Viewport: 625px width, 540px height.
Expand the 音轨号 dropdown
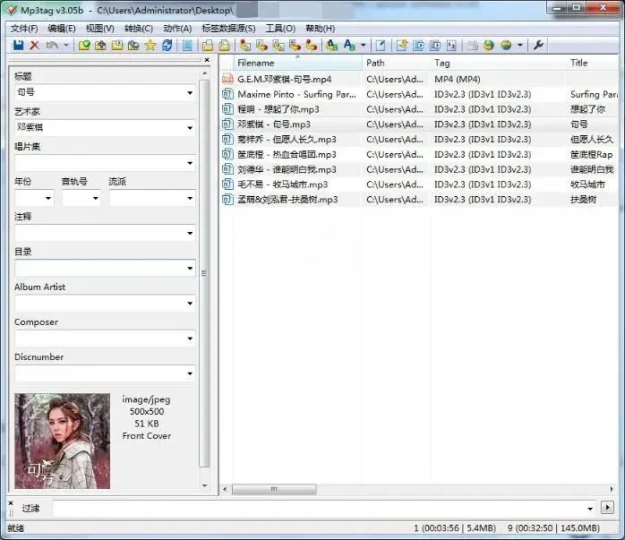[x=96, y=198]
